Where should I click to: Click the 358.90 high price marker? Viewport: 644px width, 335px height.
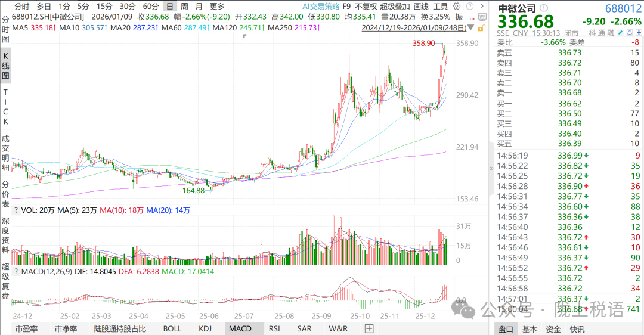pyautogui.click(x=424, y=43)
